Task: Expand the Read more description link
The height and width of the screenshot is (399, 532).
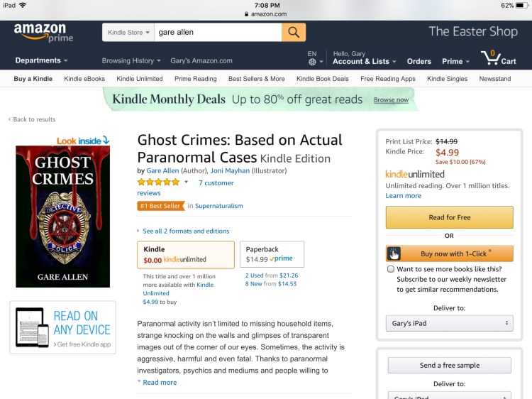Action: (160, 383)
